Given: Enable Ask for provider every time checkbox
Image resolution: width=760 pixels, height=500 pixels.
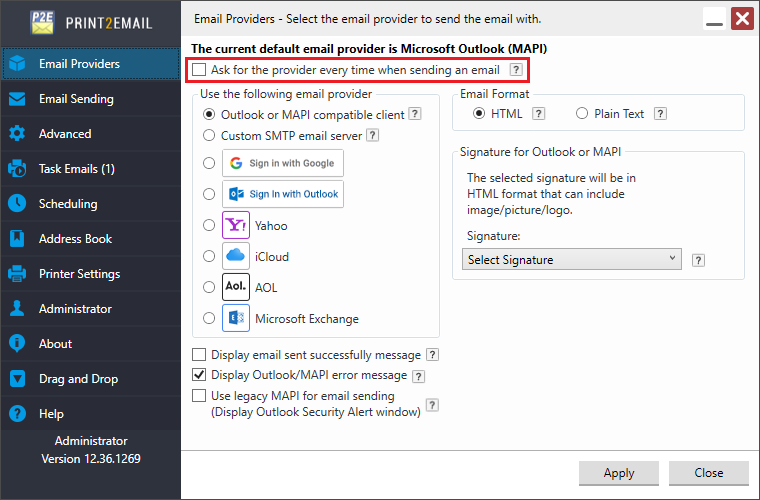Looking at the screenshot, I should pos(200,70).
